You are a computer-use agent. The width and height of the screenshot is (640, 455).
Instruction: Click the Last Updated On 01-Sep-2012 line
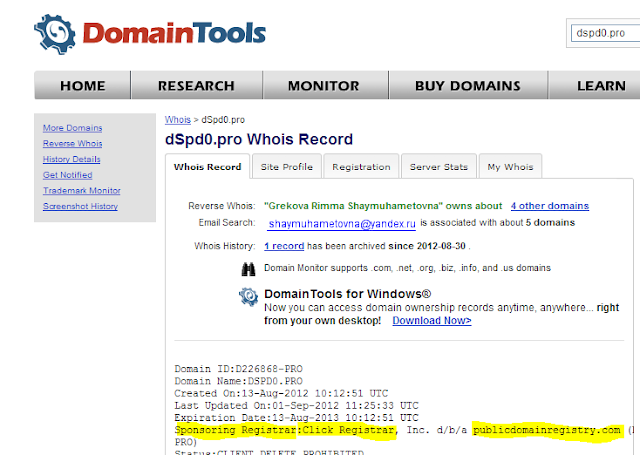point(296,406)
